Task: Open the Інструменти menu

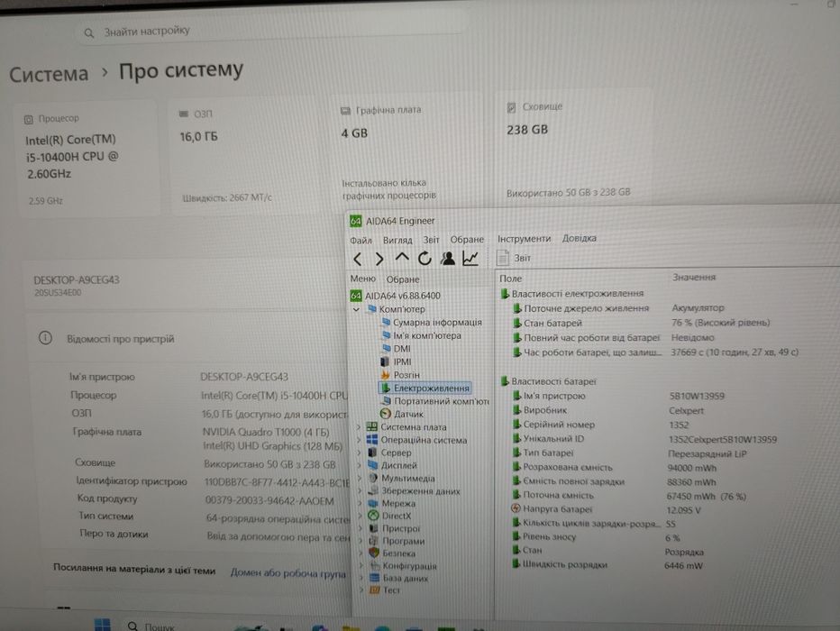Action: point(524,239)
